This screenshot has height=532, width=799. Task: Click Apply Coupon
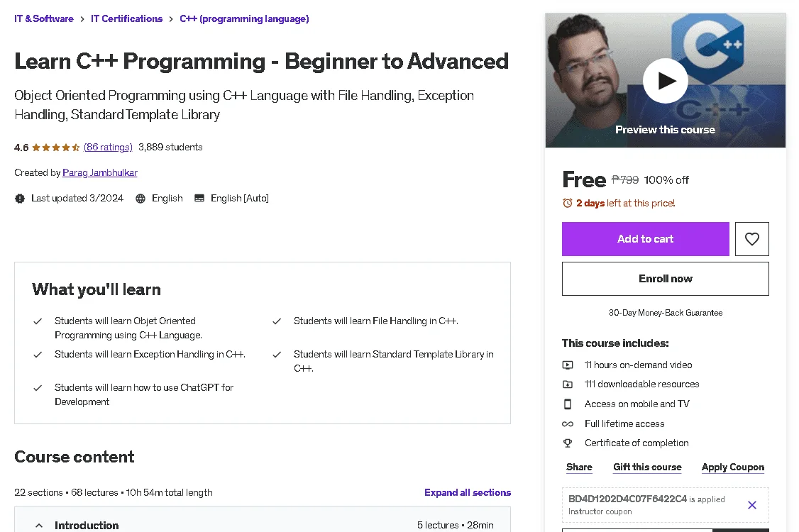click(733, 467)
